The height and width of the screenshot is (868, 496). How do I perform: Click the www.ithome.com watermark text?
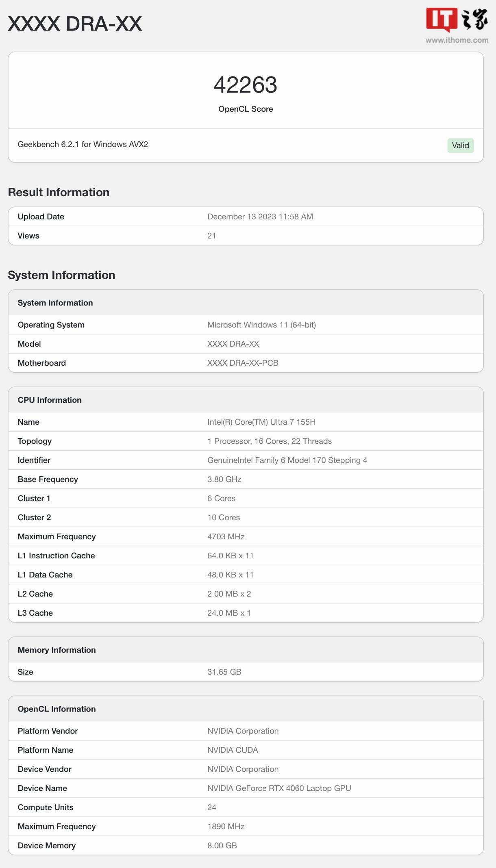[457, 40]
